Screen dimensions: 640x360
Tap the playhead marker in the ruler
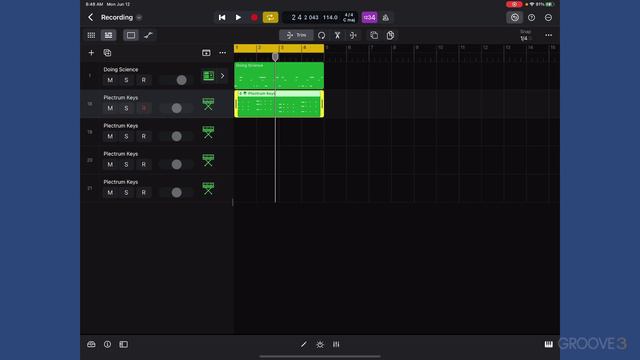click(275, 56)
